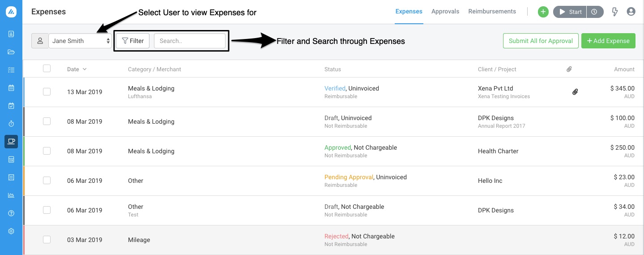Viewport: 644px width, 255px height.
Task: Open the reports chart sidebar icon
Action: tap(11, 195)
